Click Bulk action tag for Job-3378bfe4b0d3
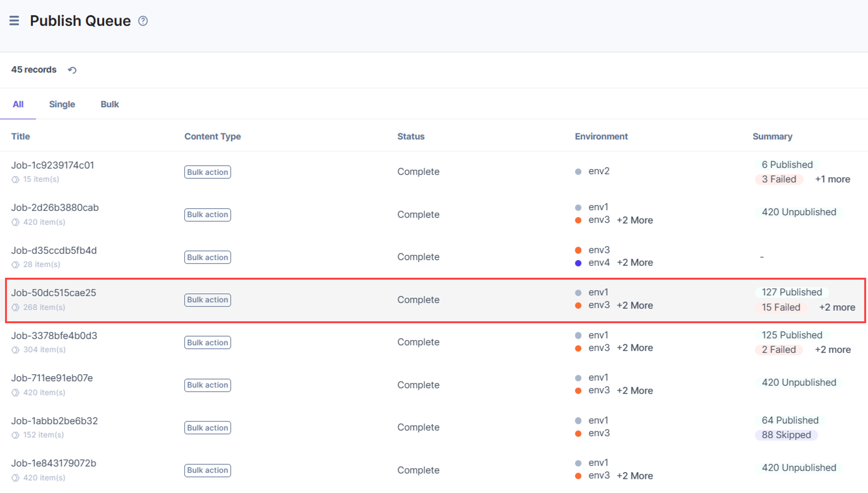868x493 pixels. pos(208,343)
